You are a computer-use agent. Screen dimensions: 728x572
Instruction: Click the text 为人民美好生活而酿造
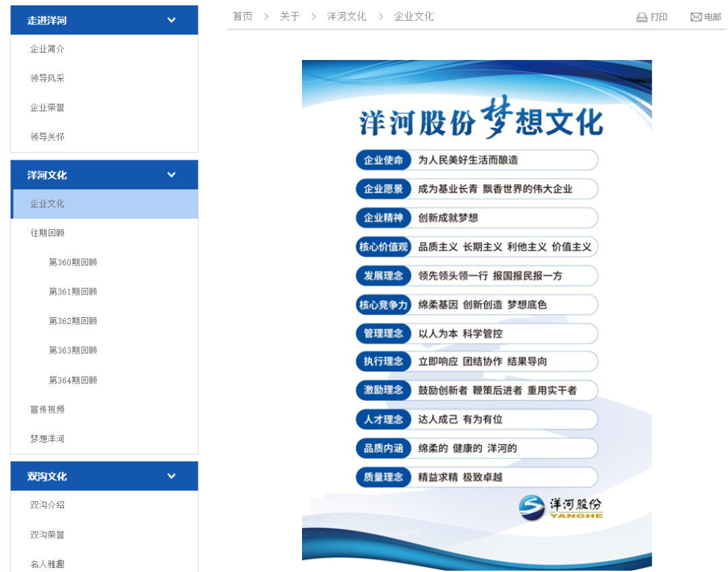[468, 160]
